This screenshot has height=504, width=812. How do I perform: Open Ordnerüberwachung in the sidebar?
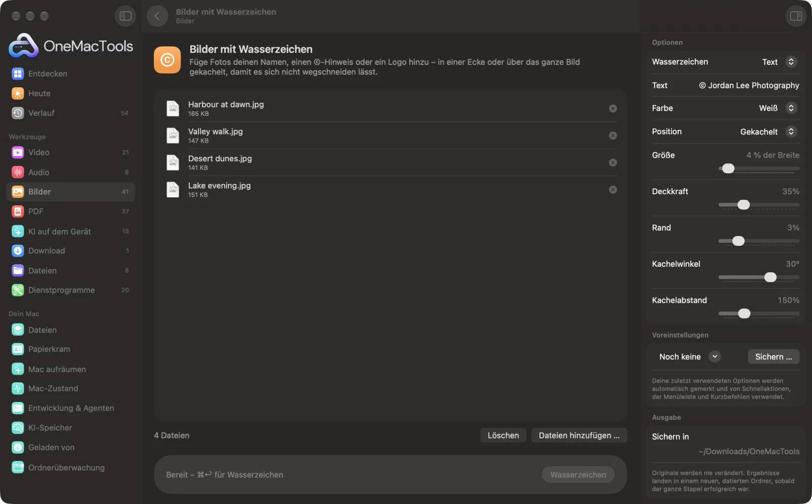coord(71,467)
